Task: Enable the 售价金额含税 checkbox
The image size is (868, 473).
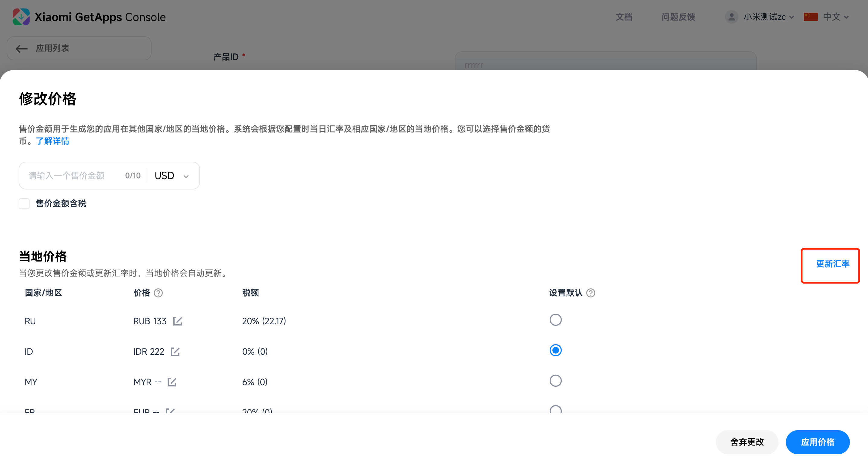Action: pyautogui.click(x=24, y=203)
